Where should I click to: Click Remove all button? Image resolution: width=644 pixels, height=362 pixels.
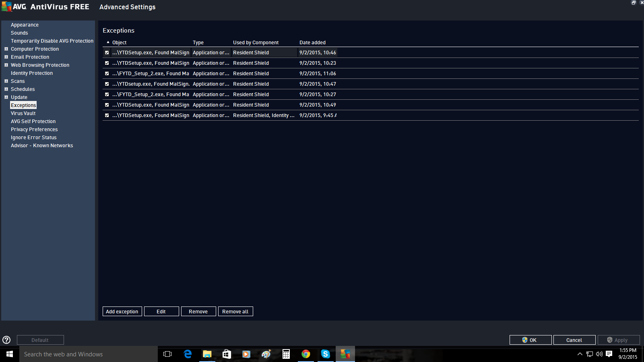coord(235,312)
